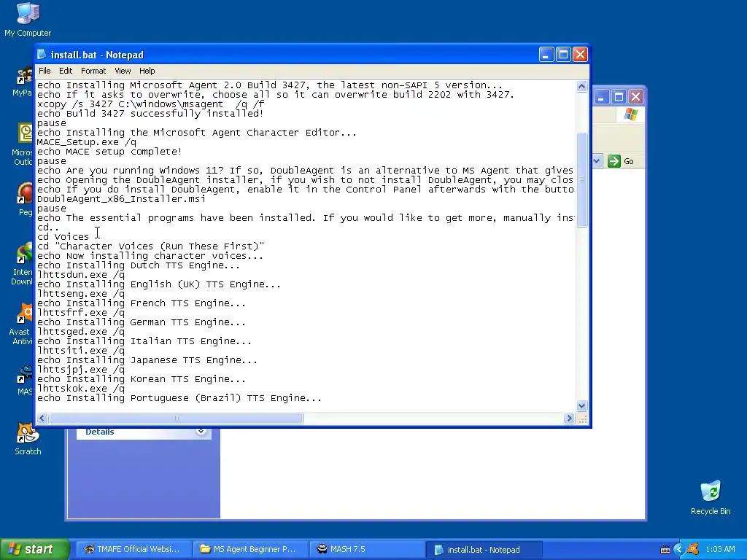The height and width of the screenshot is (560, 747).
Task: Click the line 'lhttsjpj.exe /q'
Action: click(81, 370)
